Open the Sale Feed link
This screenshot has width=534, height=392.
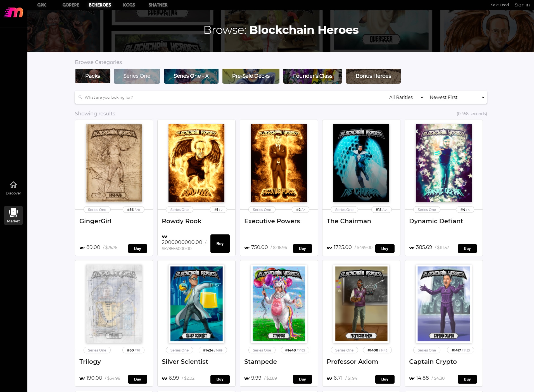tap(500, 5)
